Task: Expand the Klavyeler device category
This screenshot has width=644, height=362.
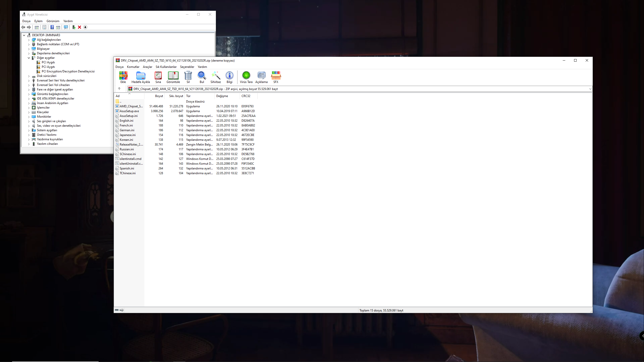Action: coord(29,112)
